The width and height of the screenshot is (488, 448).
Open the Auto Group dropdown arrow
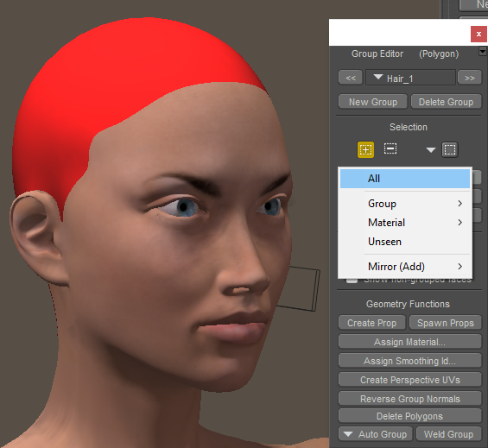pyautogui.click(x=348, y=433)
